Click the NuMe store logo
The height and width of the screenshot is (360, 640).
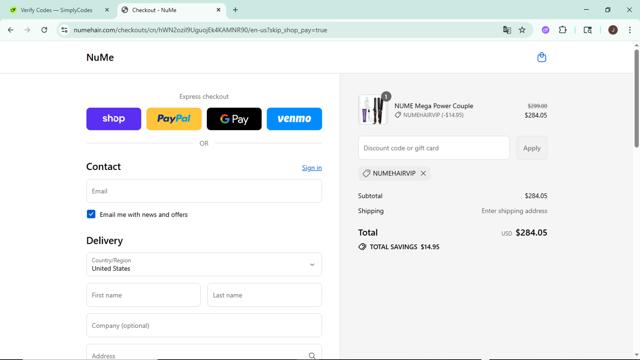[100, 58]
